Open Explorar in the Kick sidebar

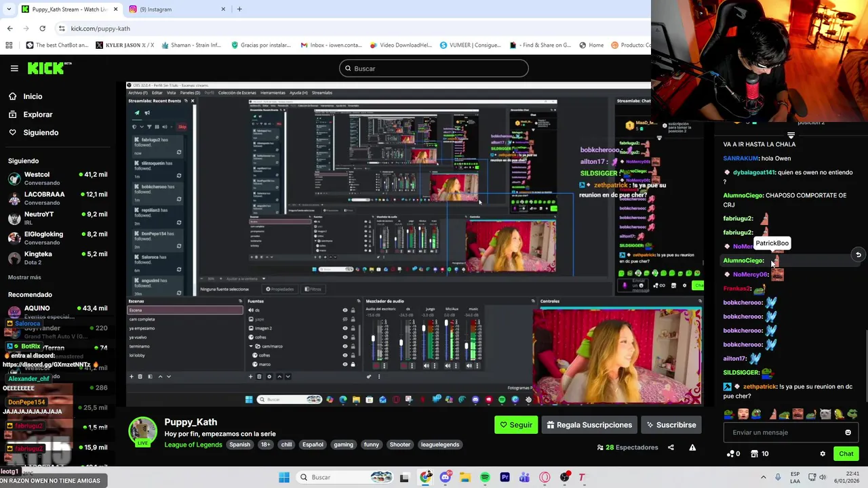pyautogui.click(x=38, y=115)
